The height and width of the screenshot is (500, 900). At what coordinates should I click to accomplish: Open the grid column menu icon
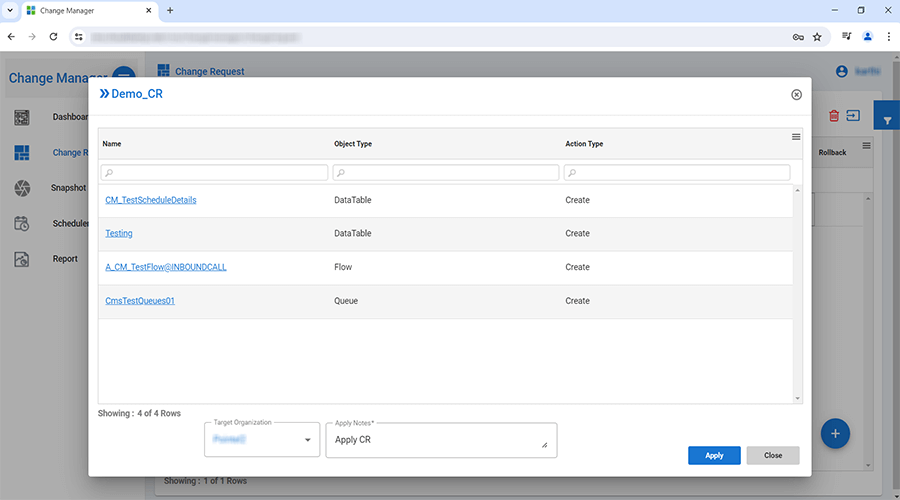[x=796, y=137]
